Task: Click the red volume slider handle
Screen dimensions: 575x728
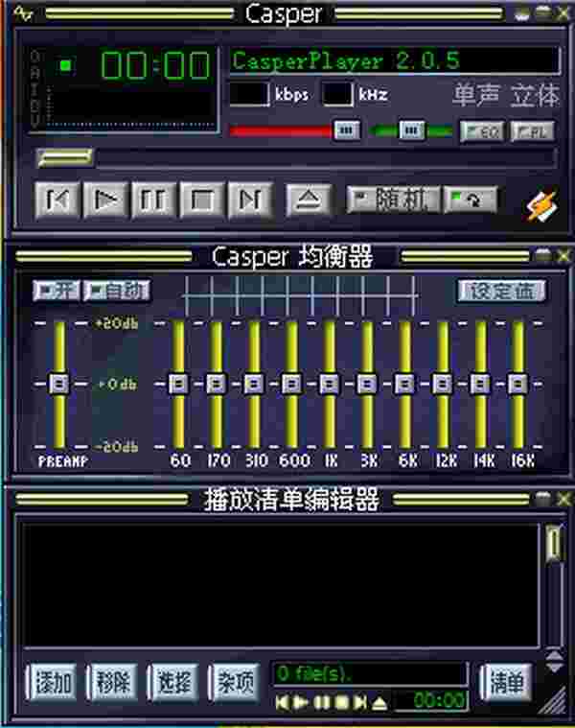Action: click(347, 130)
